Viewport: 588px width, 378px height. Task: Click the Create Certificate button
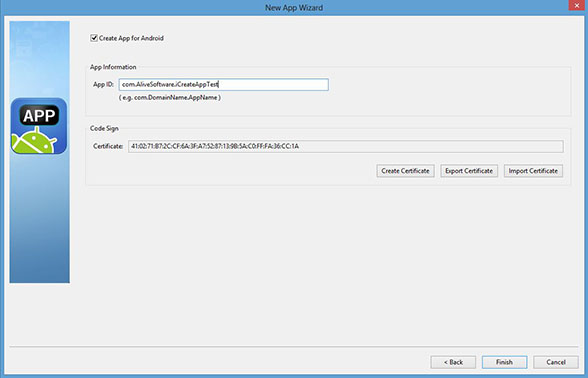405,171
